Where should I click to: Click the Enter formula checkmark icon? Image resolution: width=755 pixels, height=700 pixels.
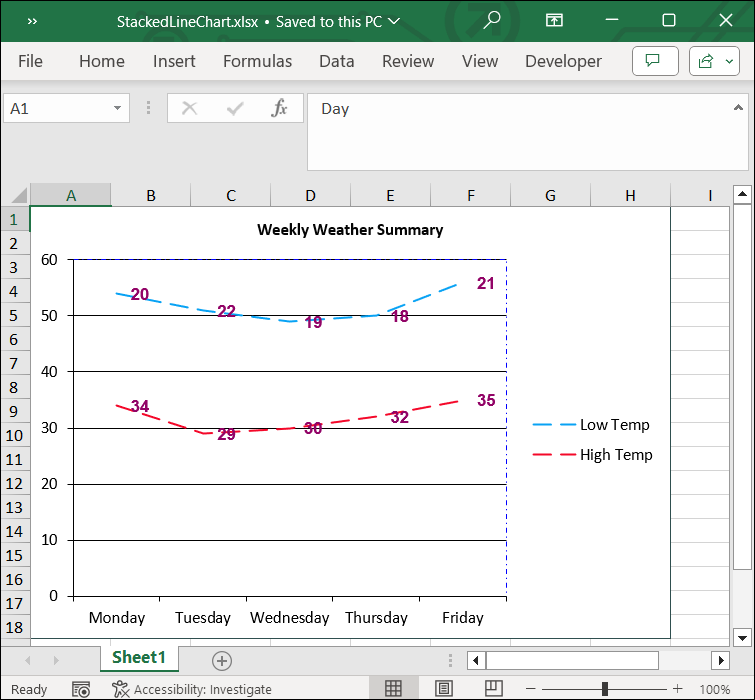click(x=234, y=108)
